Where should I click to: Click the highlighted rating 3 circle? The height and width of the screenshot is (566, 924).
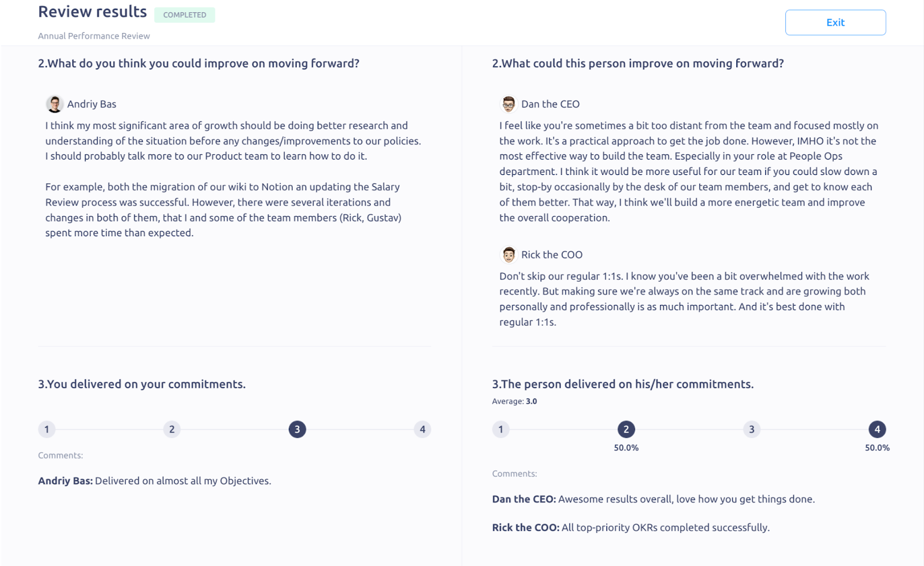coord(297,429)
